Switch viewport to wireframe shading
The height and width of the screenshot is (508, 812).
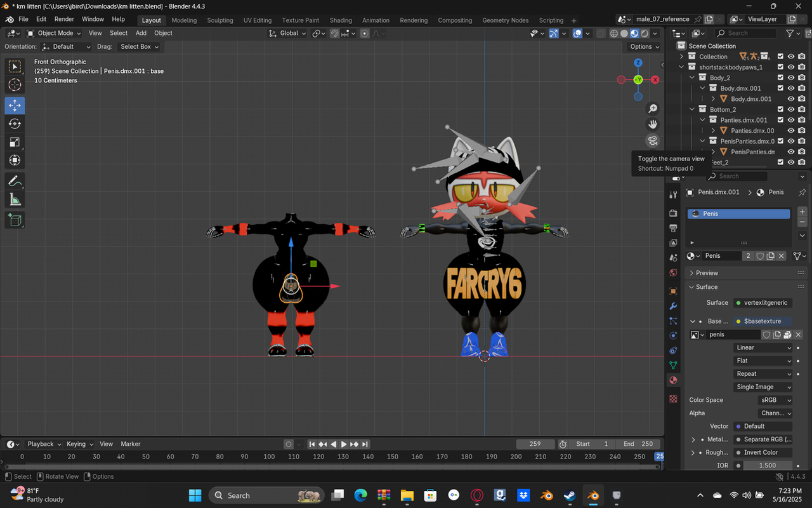[614, 33]
